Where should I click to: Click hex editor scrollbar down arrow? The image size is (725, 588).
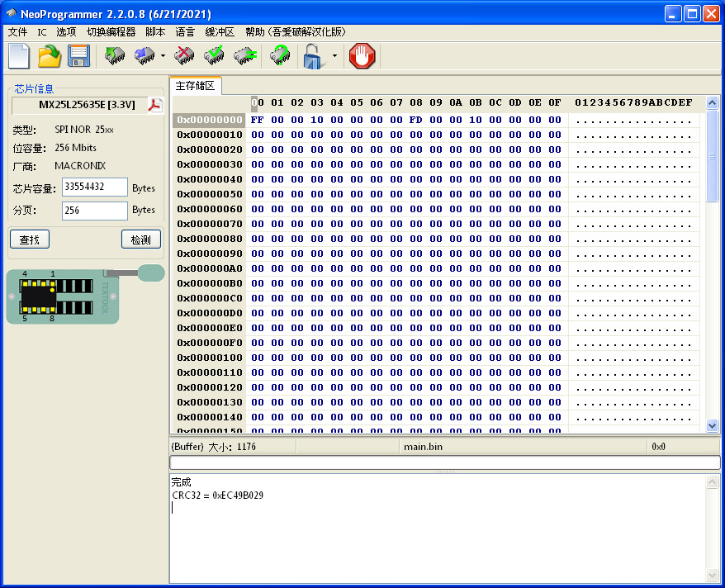pos(712,425)
